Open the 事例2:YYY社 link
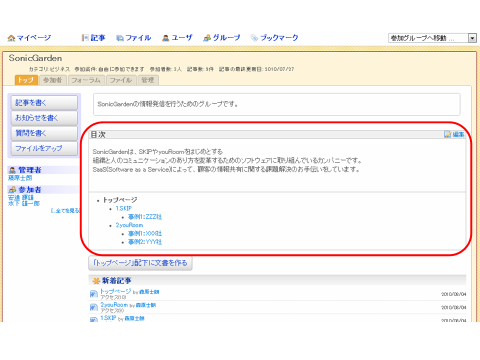The height and width of the screenshot is (360, 480). coord(145,242)
